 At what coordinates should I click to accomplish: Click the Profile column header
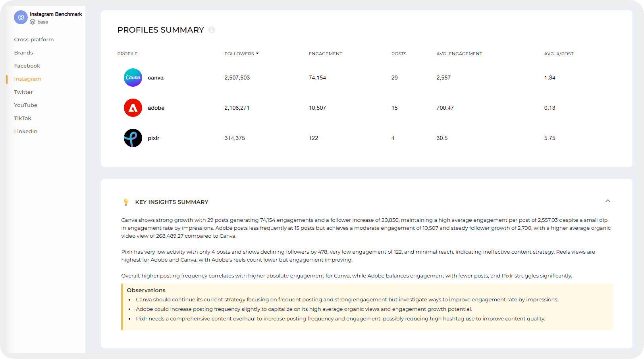click(127, 54)
